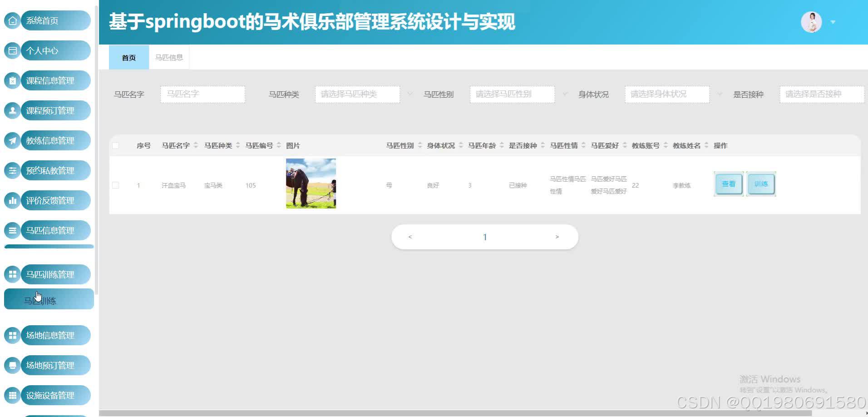Open 个人中心 via its sidebar icon
This screenshot has height=417, width=868.
pos(12,50)
